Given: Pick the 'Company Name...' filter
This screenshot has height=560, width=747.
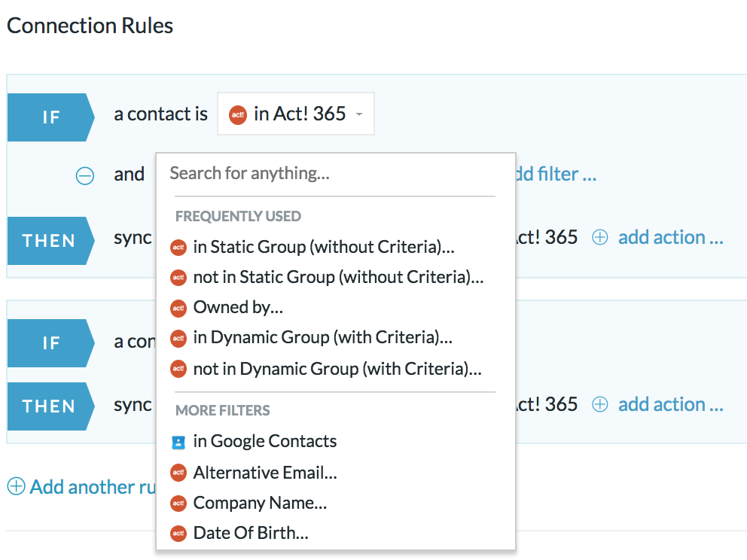Looking at the screenshot, I should point(260,502).
